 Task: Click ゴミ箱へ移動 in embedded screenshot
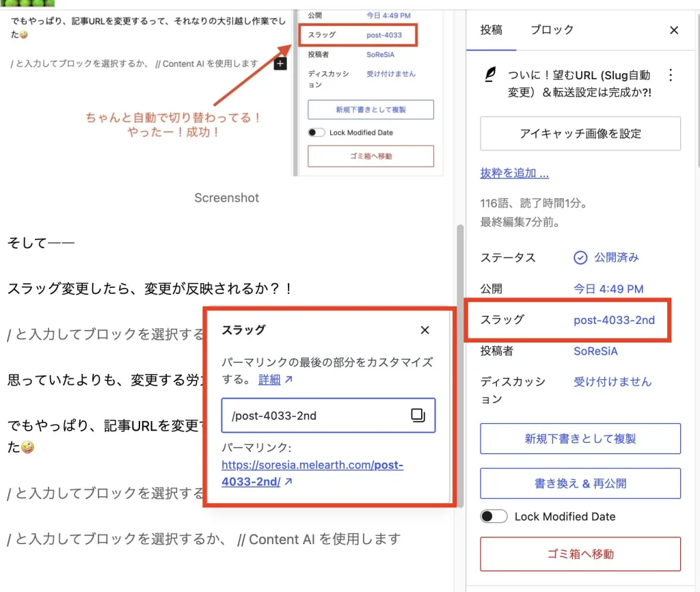371,156
